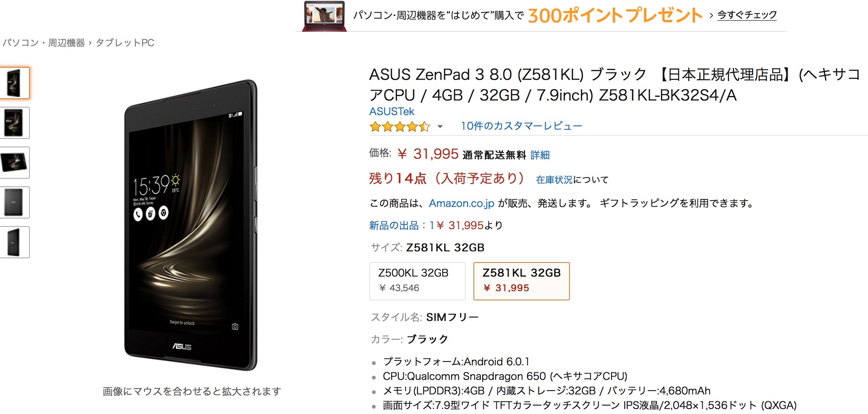Click the laptop image in the promo banner
Image resolution: width=868 pixels, height=414 pixels.
coord(325,16)
